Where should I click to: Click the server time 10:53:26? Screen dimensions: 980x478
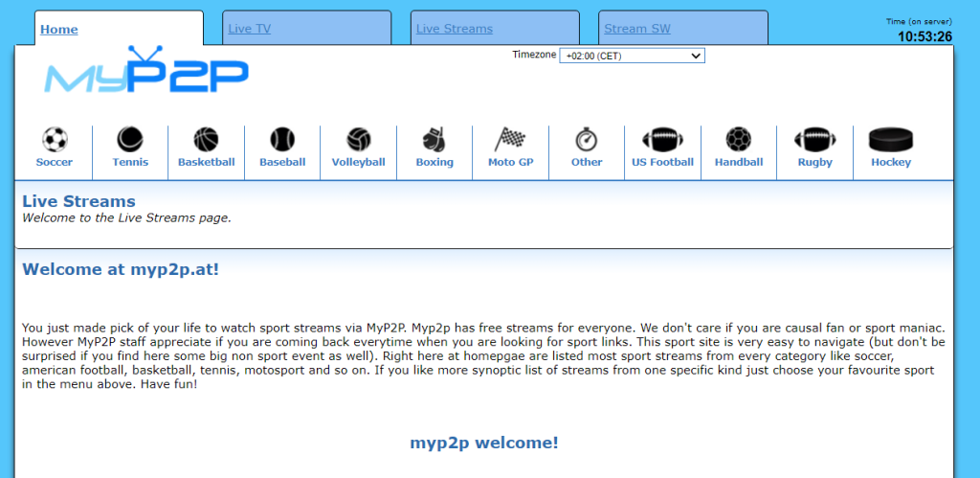pyautogui.click(x=925, y=37)
